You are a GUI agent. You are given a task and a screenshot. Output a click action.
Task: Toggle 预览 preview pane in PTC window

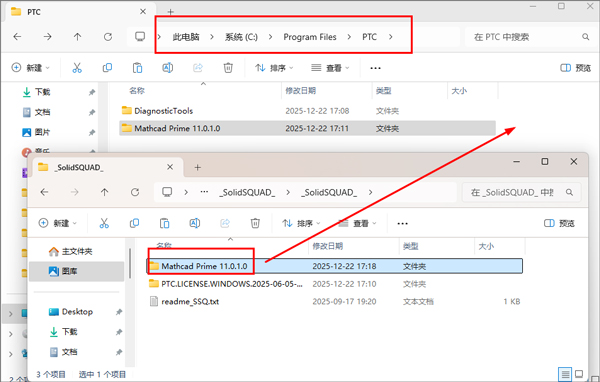pyautogui.click(x=576, y=68)
